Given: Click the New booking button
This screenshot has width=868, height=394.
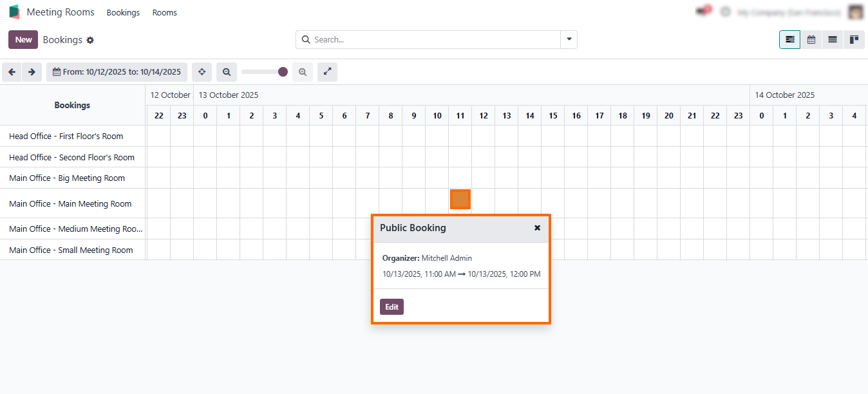Looking at the screenshot, I should [23, 40].
